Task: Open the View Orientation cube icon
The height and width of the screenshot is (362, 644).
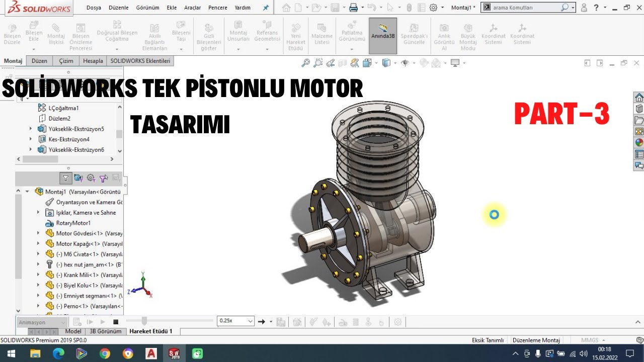Action: click(x=368, y=63)
